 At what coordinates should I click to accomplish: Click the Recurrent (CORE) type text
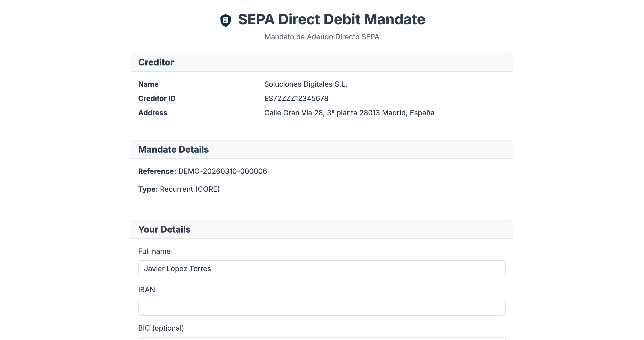(x=189, y=189)
